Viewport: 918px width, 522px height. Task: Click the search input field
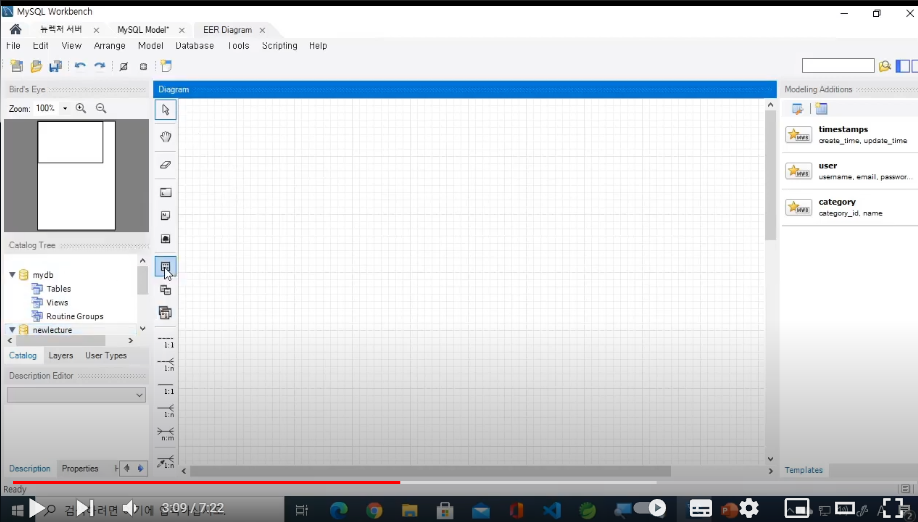click(838, 66)
